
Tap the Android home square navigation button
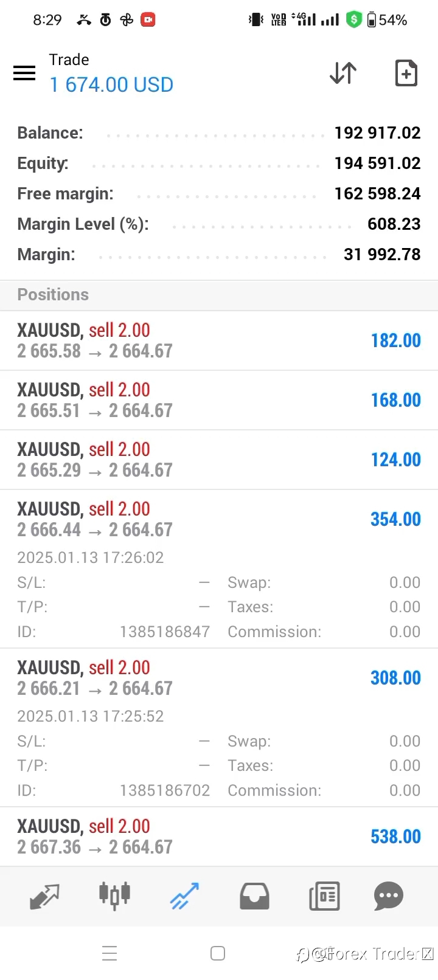point(218,953)
